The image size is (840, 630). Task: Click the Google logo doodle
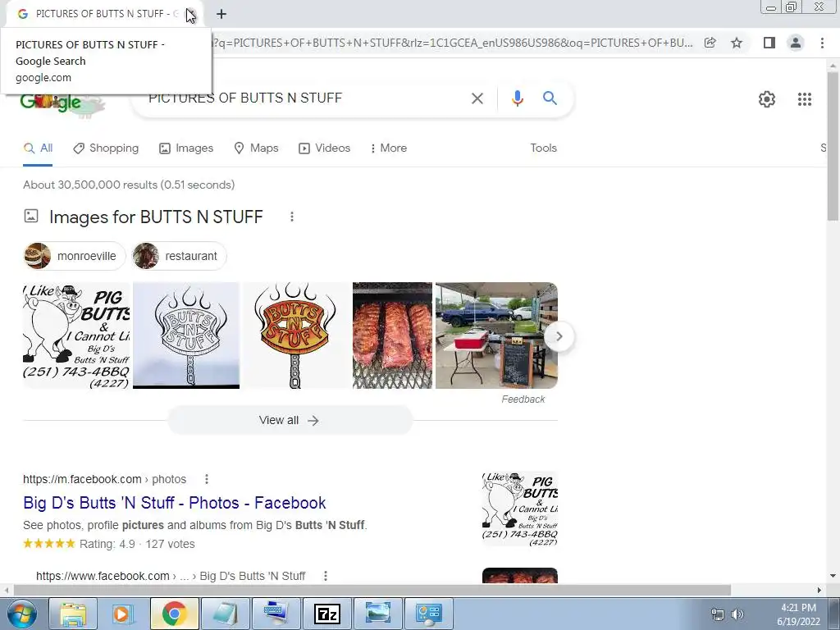[62, 103]
